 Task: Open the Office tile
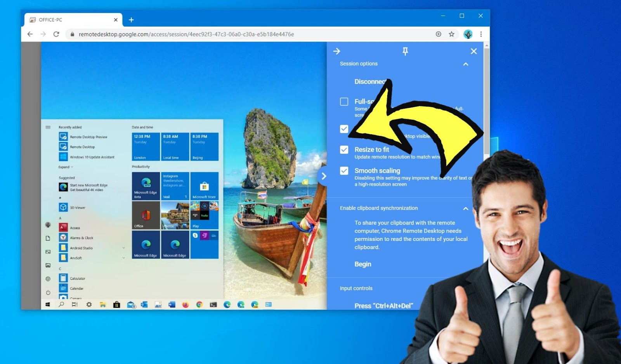(x=146, y=215)
